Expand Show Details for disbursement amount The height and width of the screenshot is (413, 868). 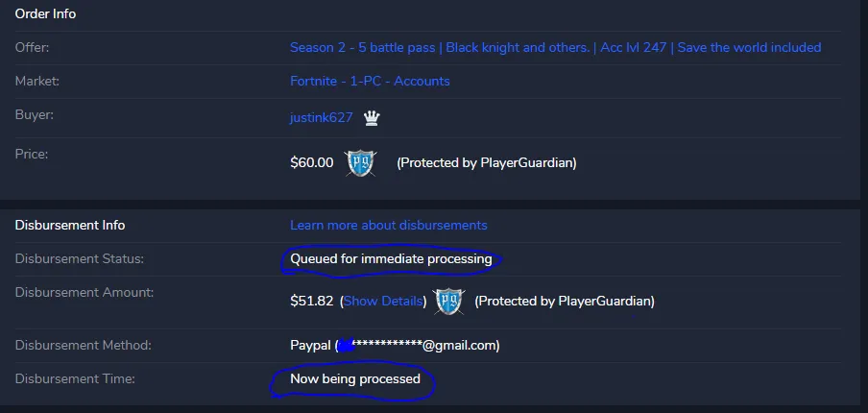[383, 302]
